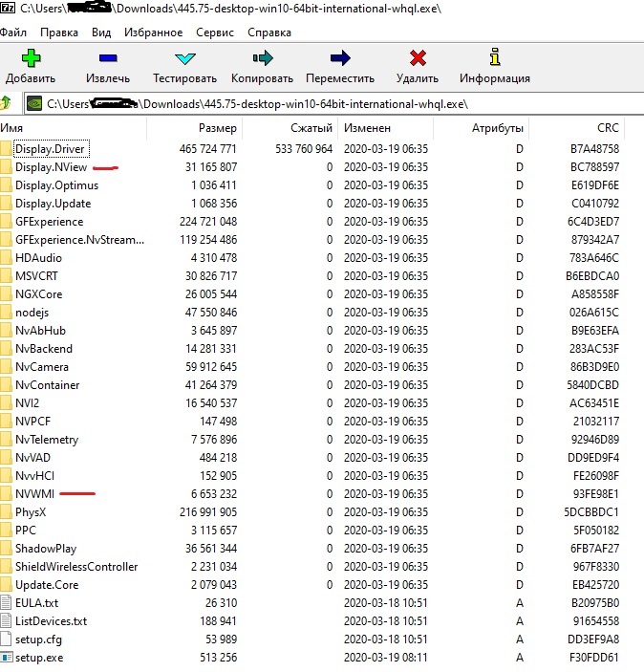Select the Display.Update folder name
644x672 pixels.
pyautogui.click(x=54, y=204)
